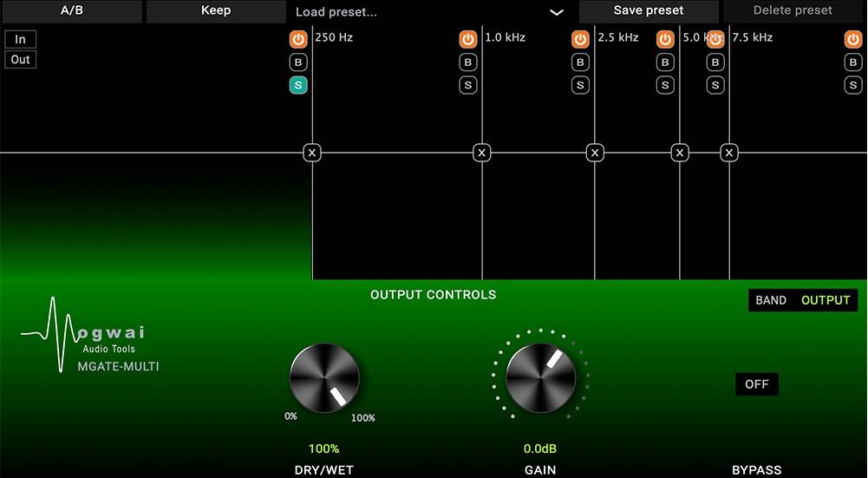Select the OUTPUT tab

[x=826, y=300]
